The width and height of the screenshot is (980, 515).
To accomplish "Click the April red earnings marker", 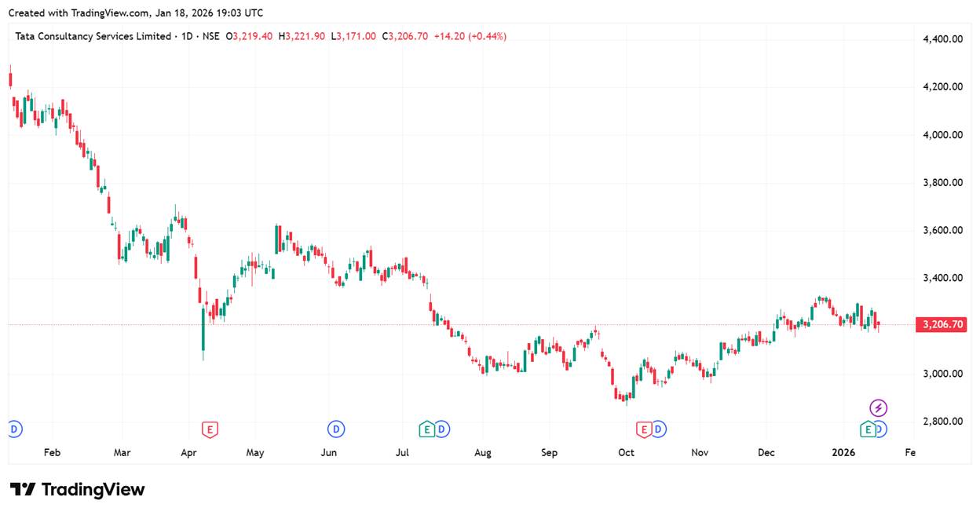I will [209, 429].
